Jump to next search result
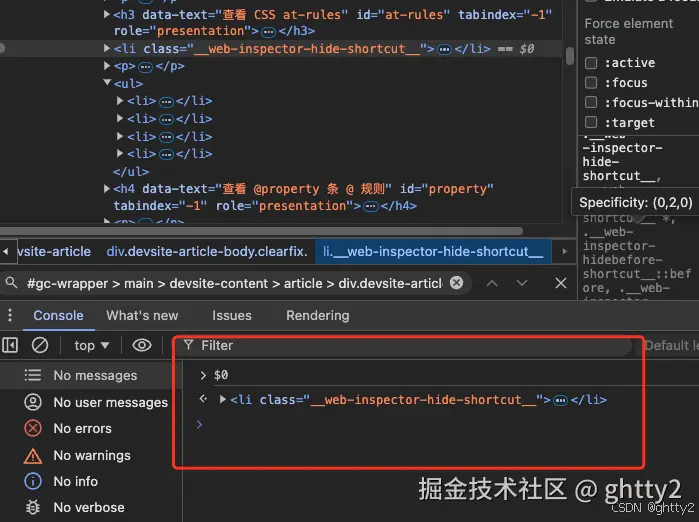The width and height of the screenshot is (699, 522). (522, 283)
